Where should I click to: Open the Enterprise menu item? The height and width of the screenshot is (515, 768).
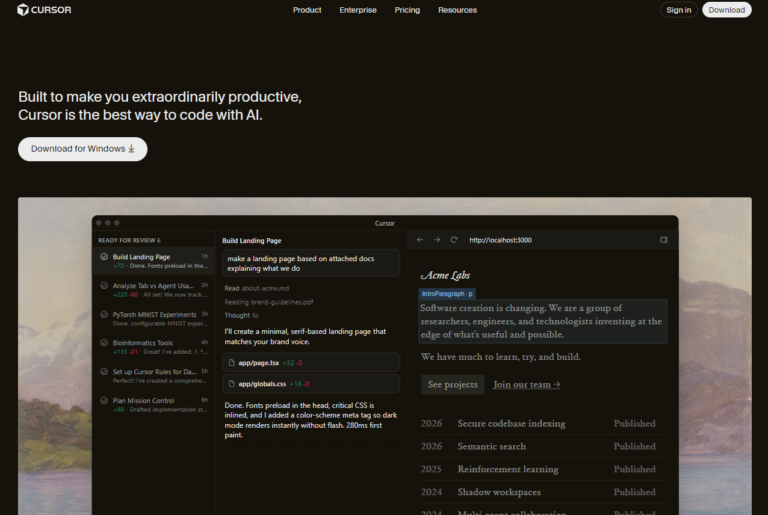pyautogui.click(x=358, y=10)
